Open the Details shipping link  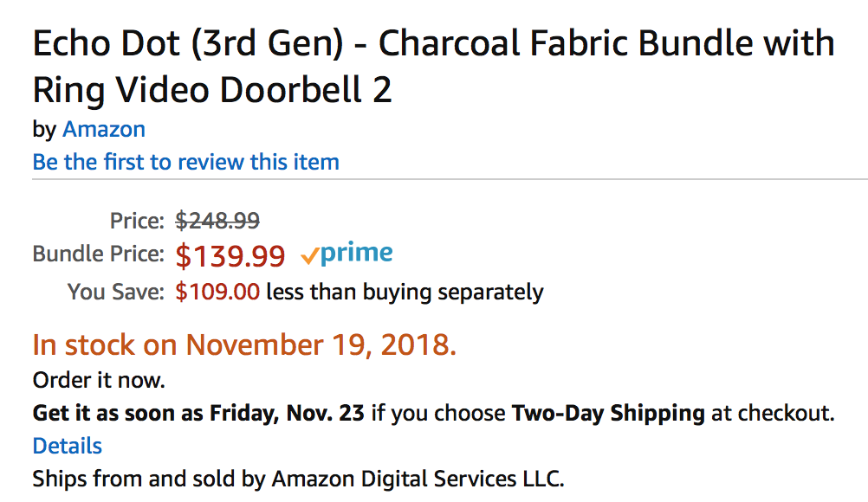coord(68,446)
